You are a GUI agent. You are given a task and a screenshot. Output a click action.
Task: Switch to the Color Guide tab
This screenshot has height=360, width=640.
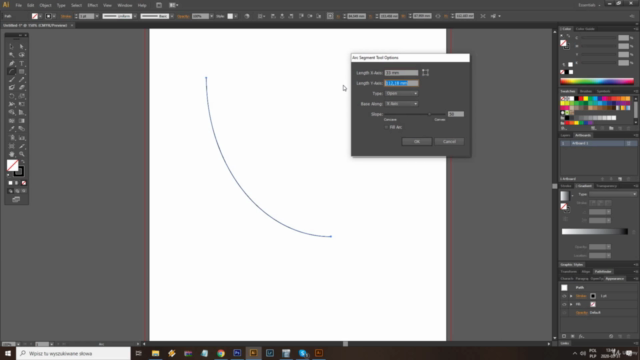584,29
